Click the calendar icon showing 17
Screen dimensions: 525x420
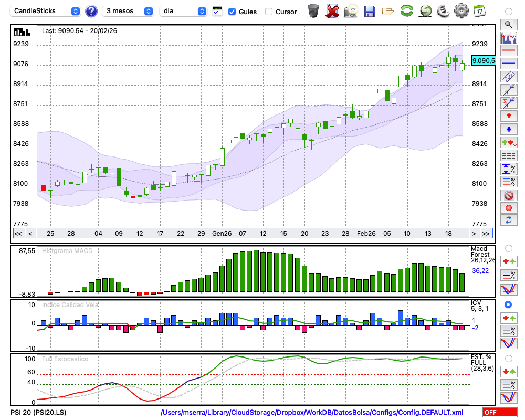pyautogui.click(x=479, y=11)
